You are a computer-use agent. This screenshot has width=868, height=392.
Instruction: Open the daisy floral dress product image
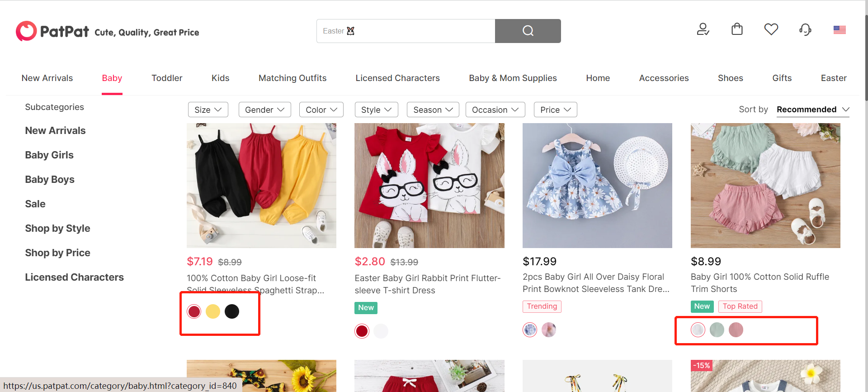[597, 186]
